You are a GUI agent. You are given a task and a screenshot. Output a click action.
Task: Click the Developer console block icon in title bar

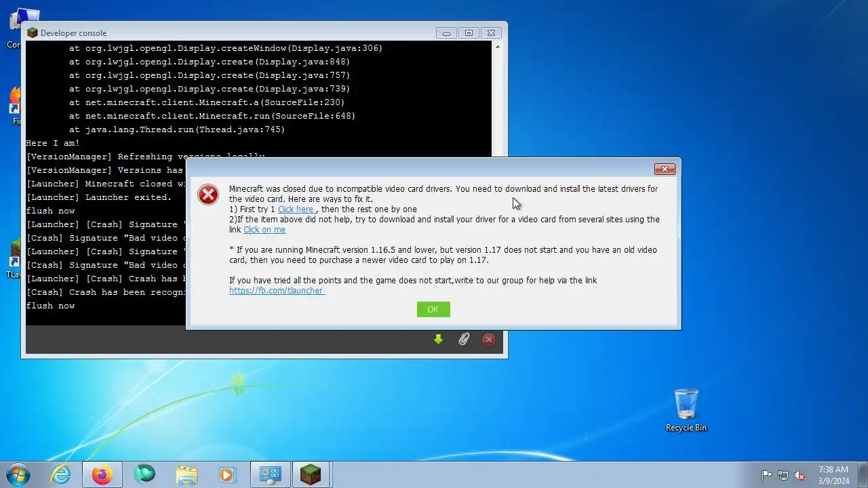(x=33, y=33)
